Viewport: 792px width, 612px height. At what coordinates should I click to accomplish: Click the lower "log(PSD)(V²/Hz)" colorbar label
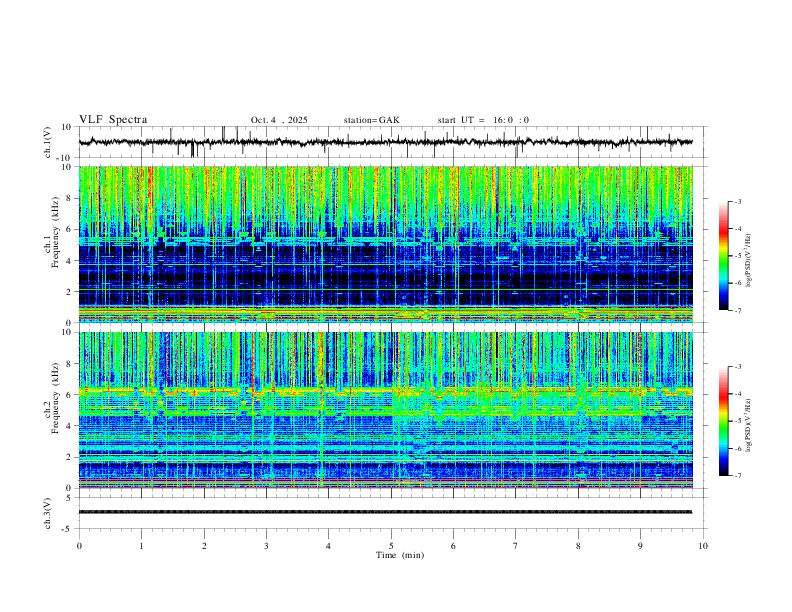(748, 425)
